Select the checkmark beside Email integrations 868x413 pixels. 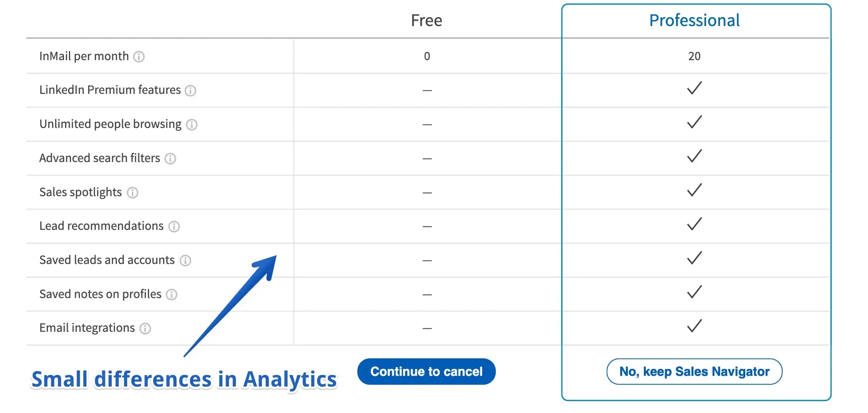click(694, 326)
